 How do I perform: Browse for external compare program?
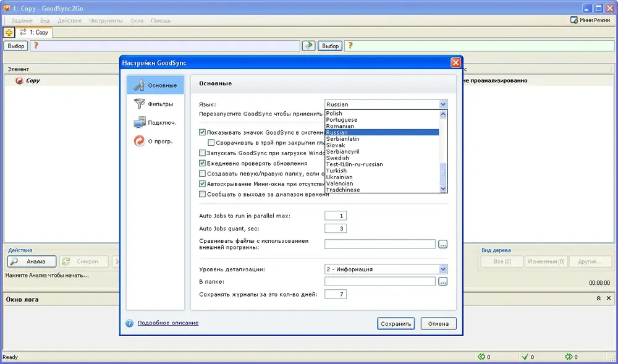coord(442,244)
